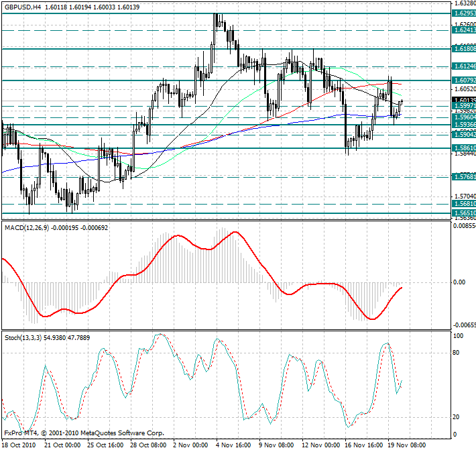Click the MACD 0.00 zero level label
476x450 pixels.
click(x=459, y=282)
